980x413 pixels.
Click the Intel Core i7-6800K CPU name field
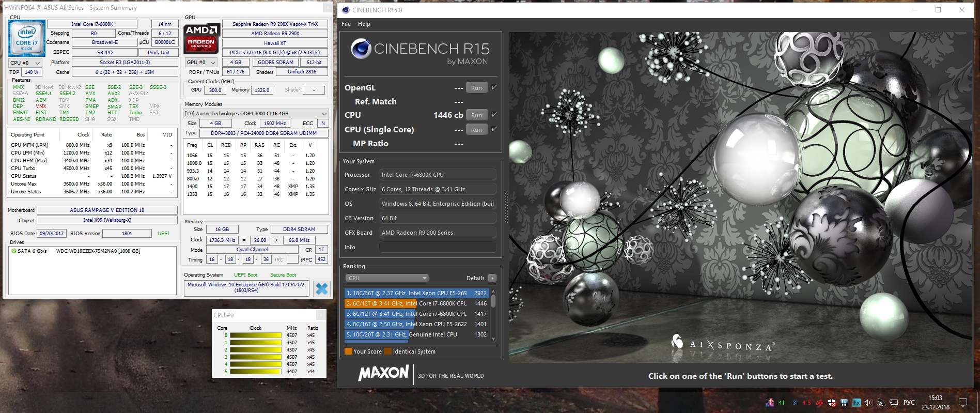[92, 24]
